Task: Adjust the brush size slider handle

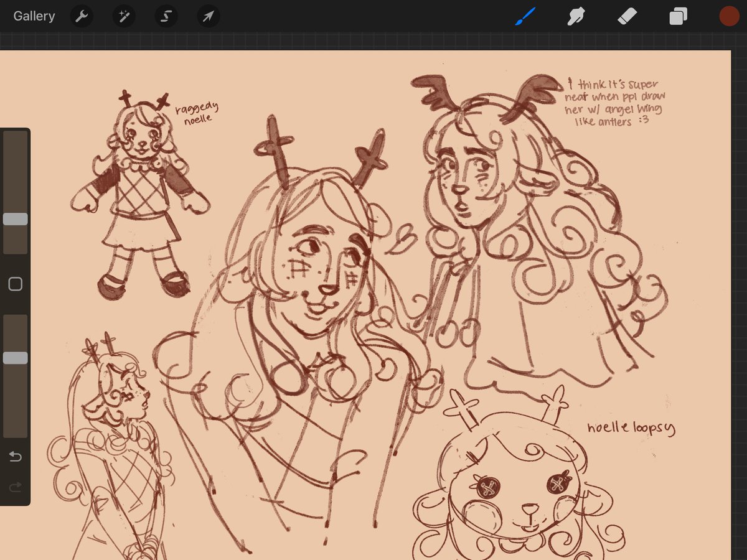Action: 16,218
